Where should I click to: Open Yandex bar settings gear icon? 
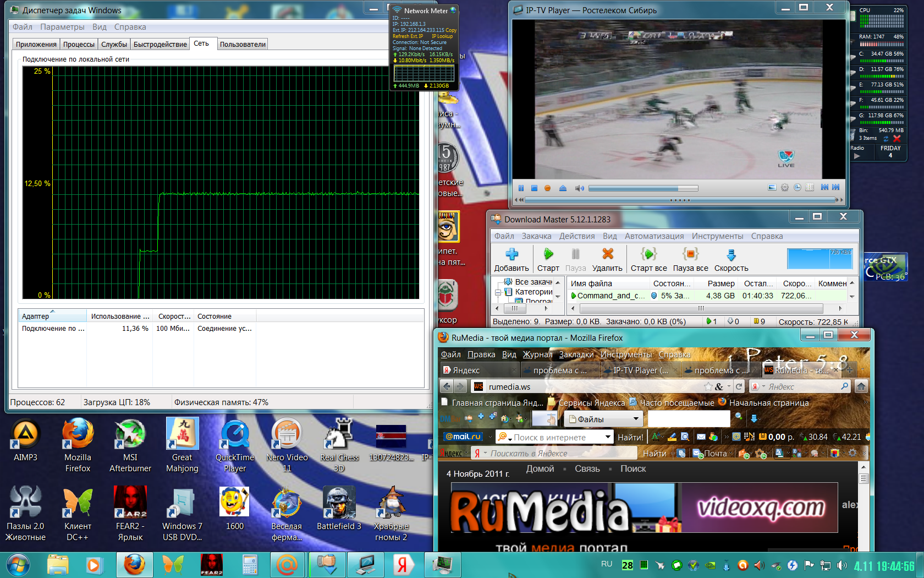pyautogui.click(x=852, y=453)
